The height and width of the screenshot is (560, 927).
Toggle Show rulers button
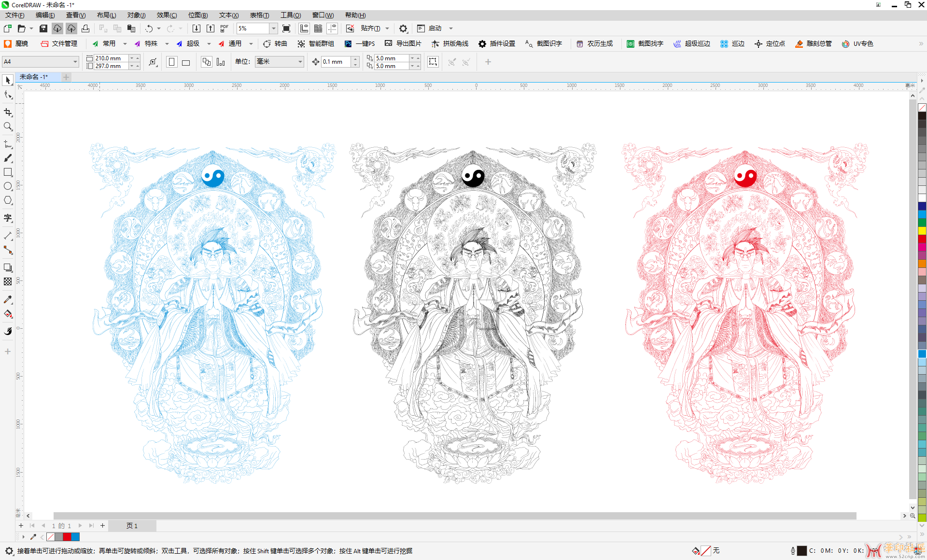click(304, 28)
